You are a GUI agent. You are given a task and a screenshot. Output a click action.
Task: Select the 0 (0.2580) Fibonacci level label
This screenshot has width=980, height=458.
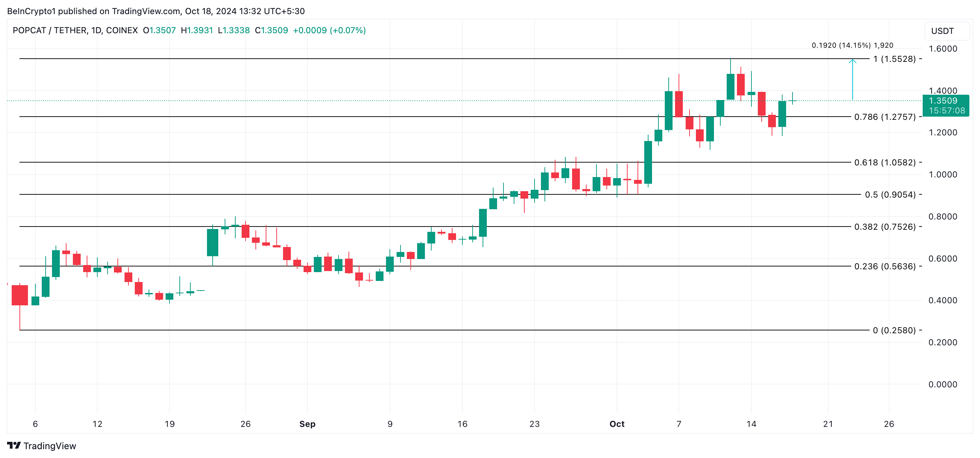894,330
